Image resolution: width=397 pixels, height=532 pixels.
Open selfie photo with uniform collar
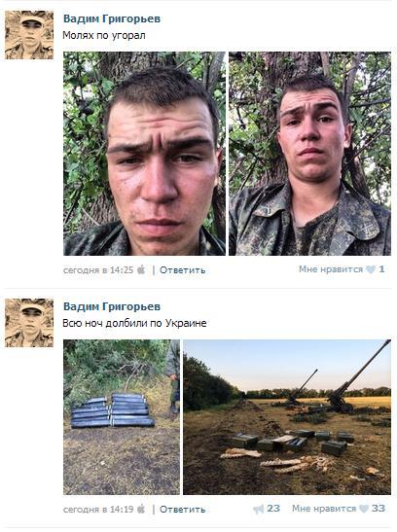[x=309, y=154]
